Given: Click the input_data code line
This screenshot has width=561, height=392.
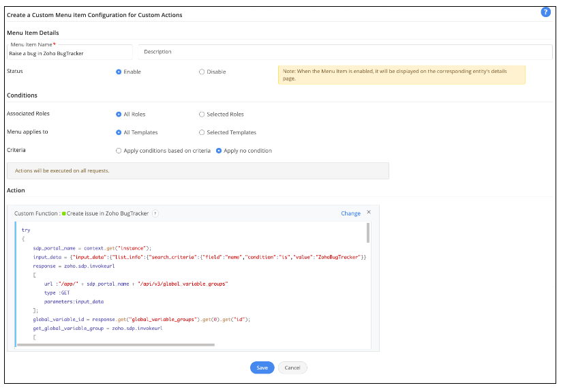Looking at the screenshot, I should [x=199, y=257].
